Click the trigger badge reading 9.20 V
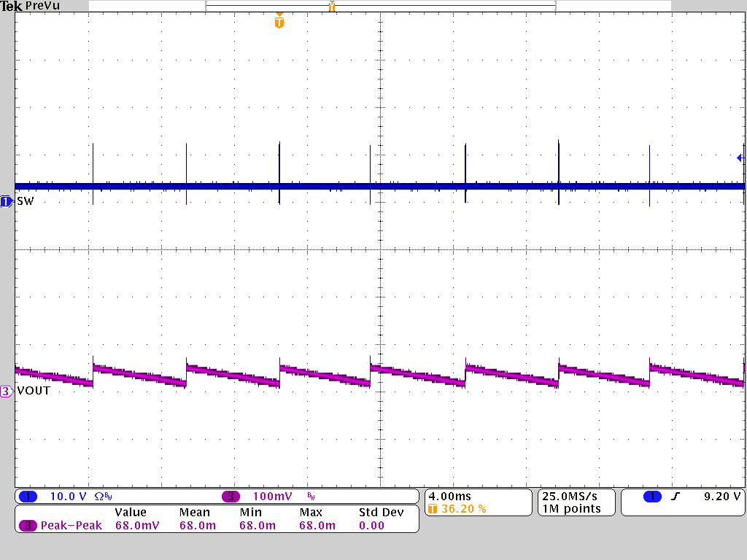 pyautogui.click(x=722, y=496)
